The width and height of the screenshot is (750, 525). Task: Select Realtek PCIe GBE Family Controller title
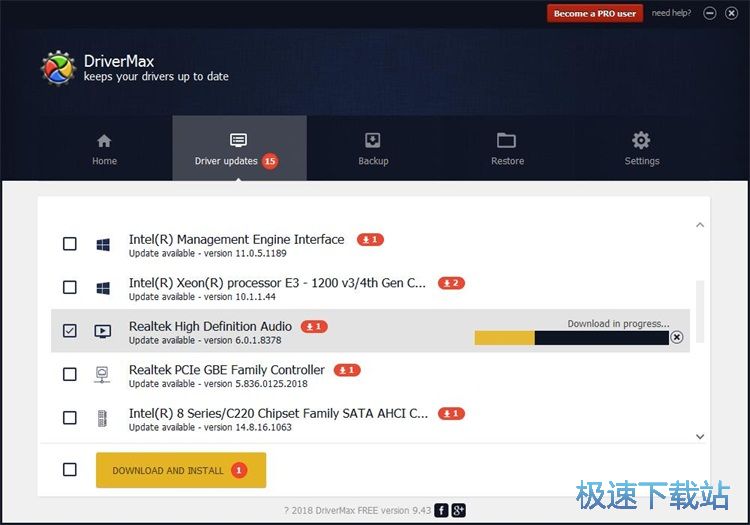(227, 370)
